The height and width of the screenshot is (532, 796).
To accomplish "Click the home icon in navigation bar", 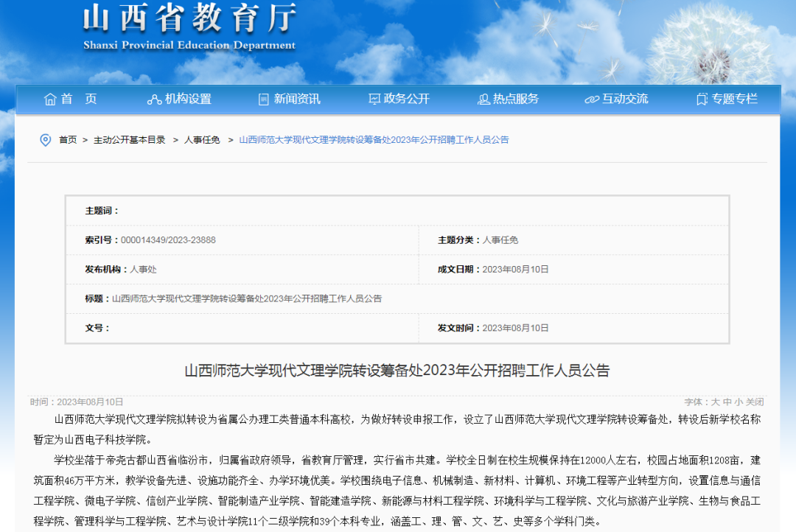I will 50,99.
